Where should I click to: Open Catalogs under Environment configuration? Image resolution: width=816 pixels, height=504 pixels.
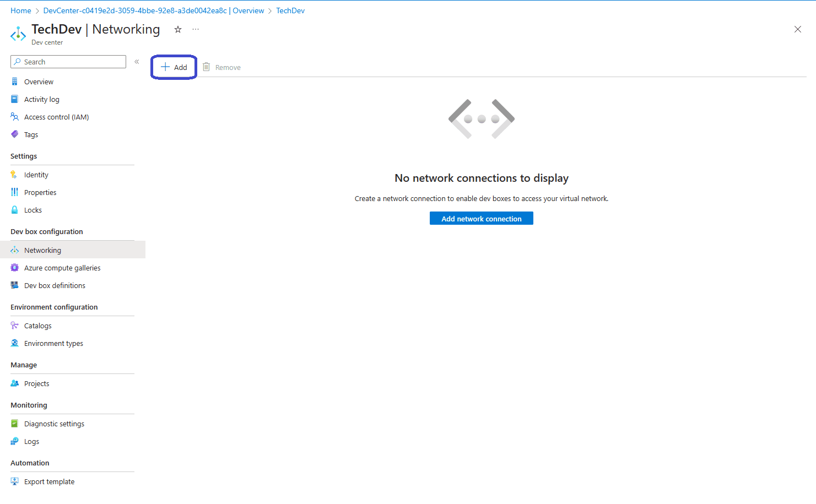(37, 326)
